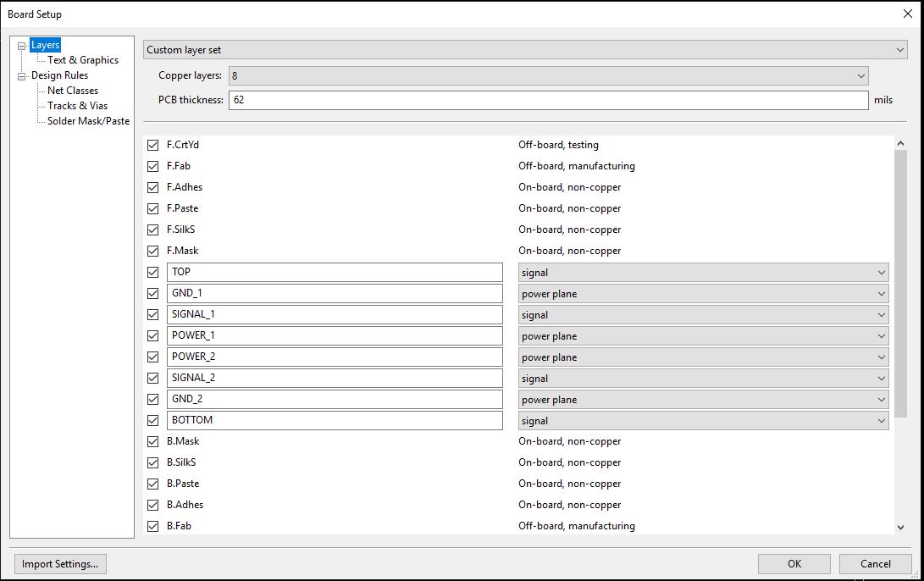Screen dimensions: 924x581
Task: Select Solder Mask/Paste in the tree
Action: pyautogui.click(x=88, y=121)
